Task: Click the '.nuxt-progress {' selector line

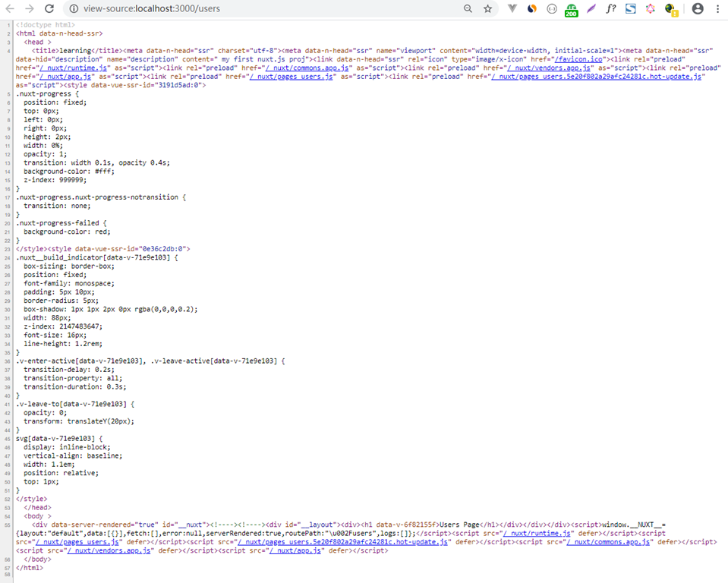Action: coord(47,94)
